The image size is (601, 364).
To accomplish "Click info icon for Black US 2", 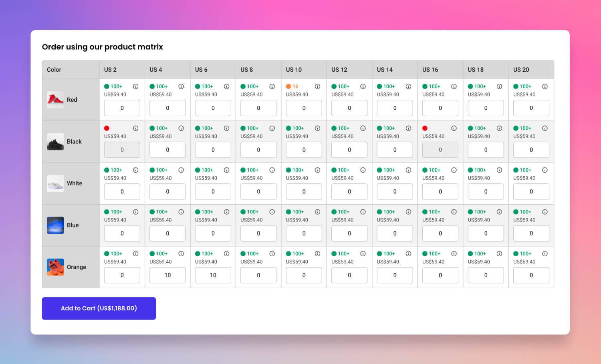I will pos(136,128).
